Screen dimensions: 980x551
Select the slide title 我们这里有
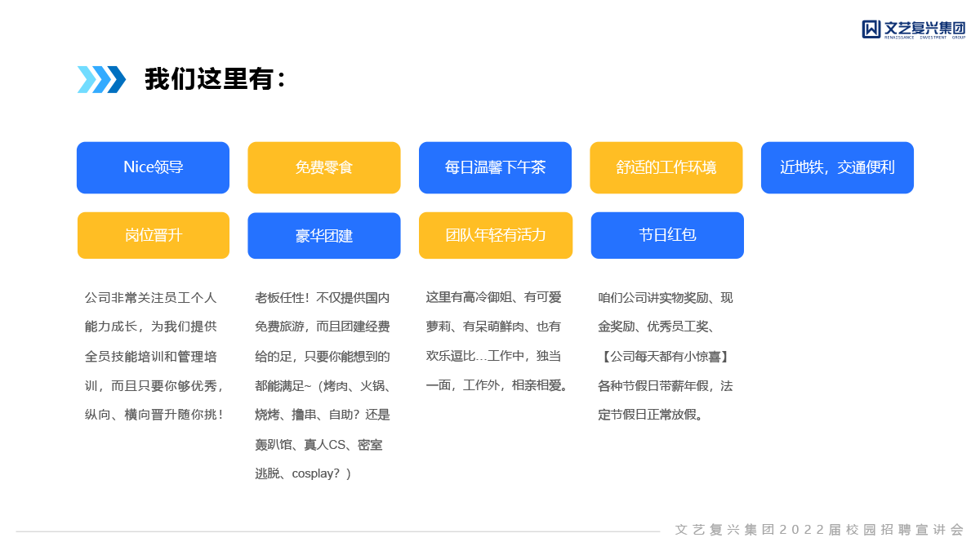[x=216, y=79]
